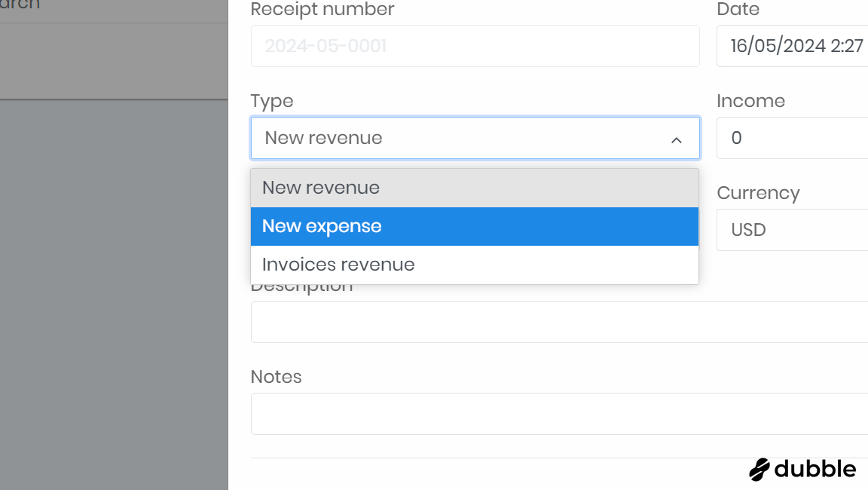This screenshot has height=490, width=868.
Task: Click the dimmed backdrop beside the form
Action: [113, 302]
